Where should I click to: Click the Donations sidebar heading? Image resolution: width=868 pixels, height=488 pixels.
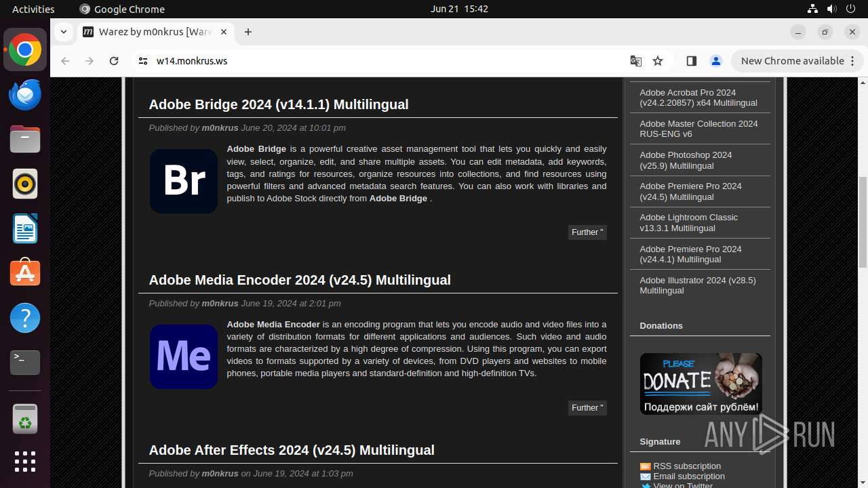(x=661, y=326)
